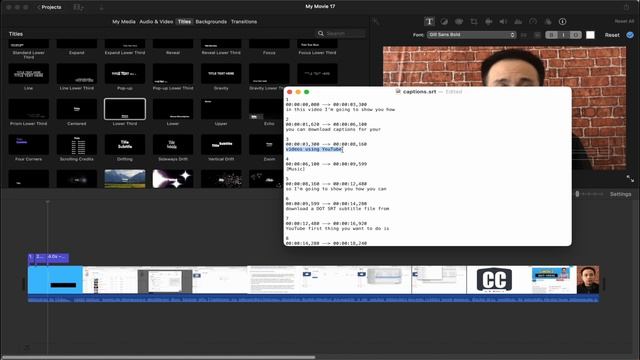This screenshot has height=360, width=640.
Task: Select the Standard Lower Third title thumbnail
Action: pos(29,44)
